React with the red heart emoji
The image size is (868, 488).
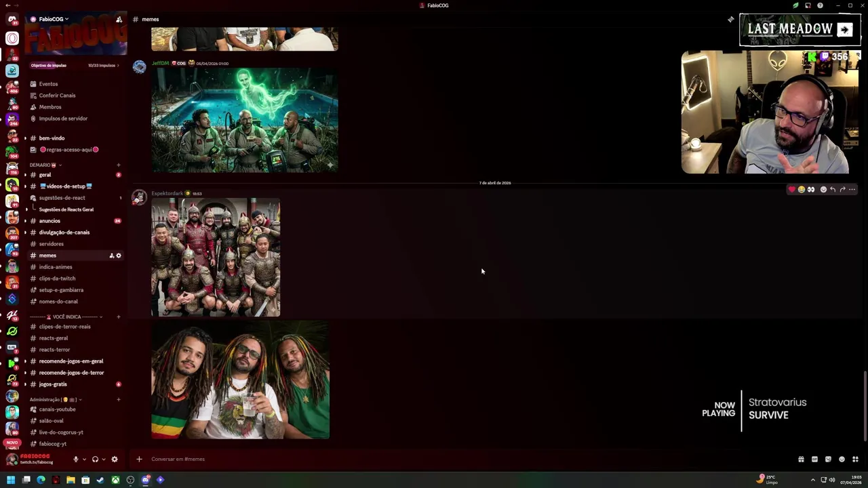(791, 190)
